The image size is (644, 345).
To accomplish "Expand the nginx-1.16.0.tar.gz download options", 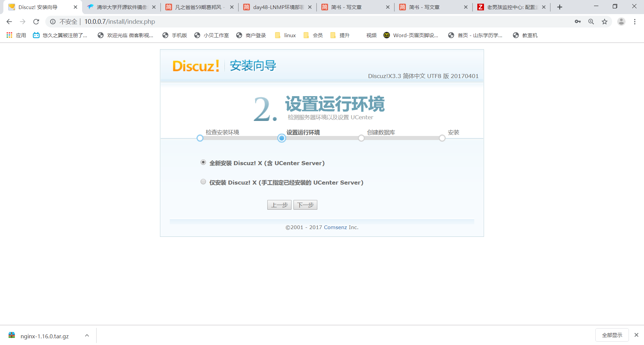I will point(87,335).
